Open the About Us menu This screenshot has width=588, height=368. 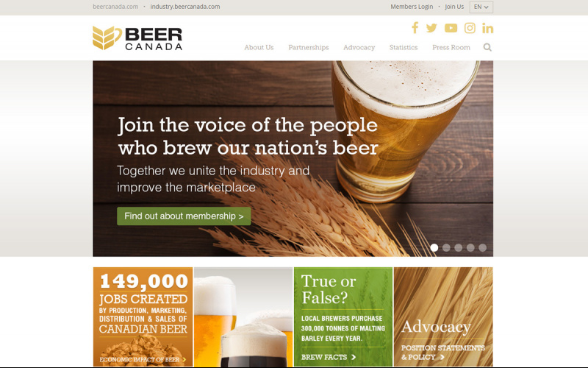coord(259,47)
